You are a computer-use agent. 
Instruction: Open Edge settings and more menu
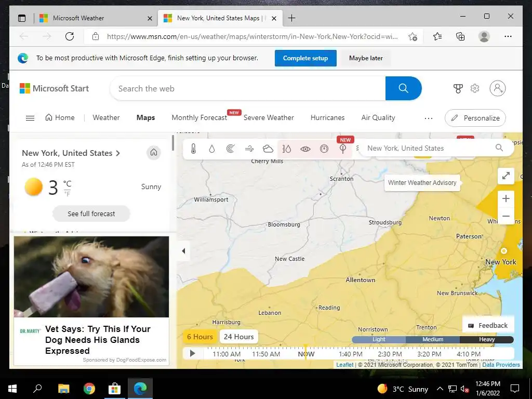508,36
